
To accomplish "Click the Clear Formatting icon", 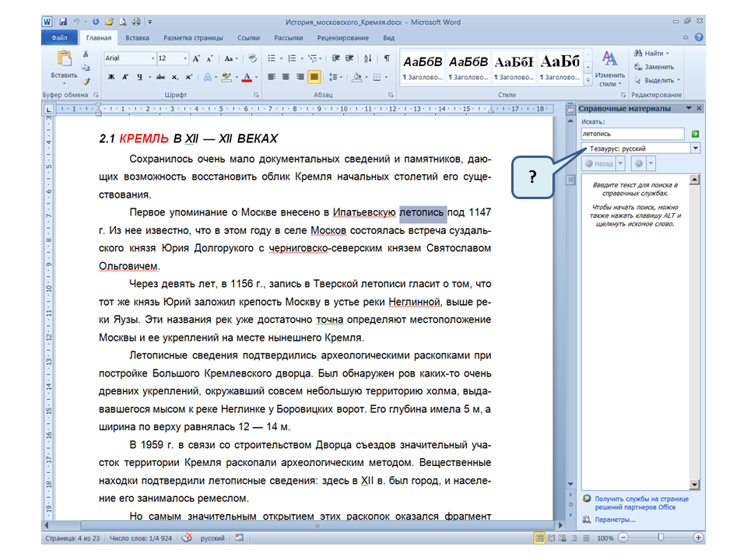I will pyautogui.click(x=253, y=58).
